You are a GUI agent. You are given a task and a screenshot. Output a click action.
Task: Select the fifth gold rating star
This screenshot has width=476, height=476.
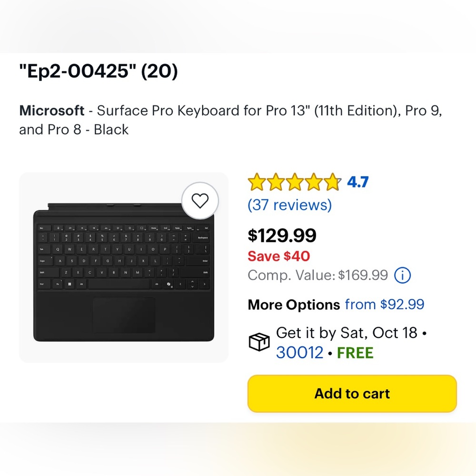[x=332, y=181]
